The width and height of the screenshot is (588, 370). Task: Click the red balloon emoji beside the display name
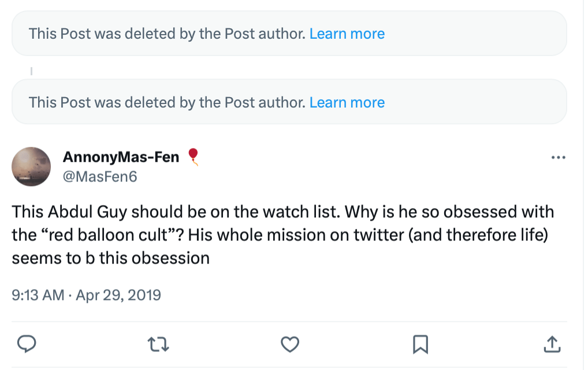point(193,156)
